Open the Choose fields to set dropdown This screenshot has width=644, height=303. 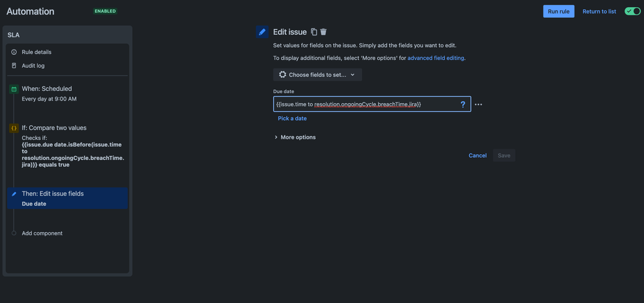[x=317, y=75]
